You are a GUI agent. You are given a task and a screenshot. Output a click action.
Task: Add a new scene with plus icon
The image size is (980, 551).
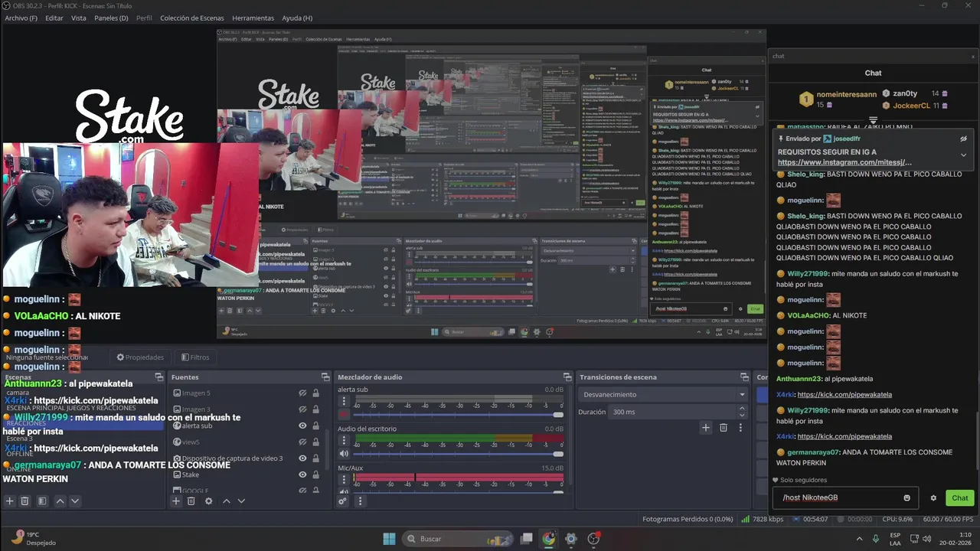coord(10,501)
